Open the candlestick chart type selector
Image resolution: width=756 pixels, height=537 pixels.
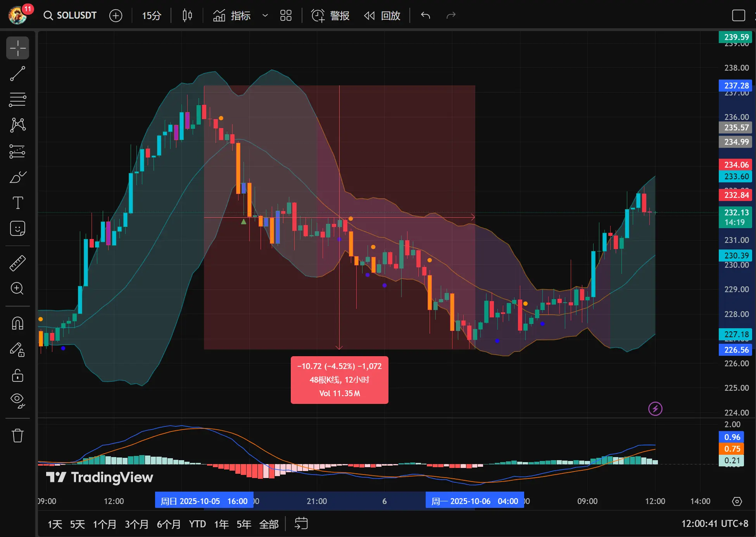[187, 16]
